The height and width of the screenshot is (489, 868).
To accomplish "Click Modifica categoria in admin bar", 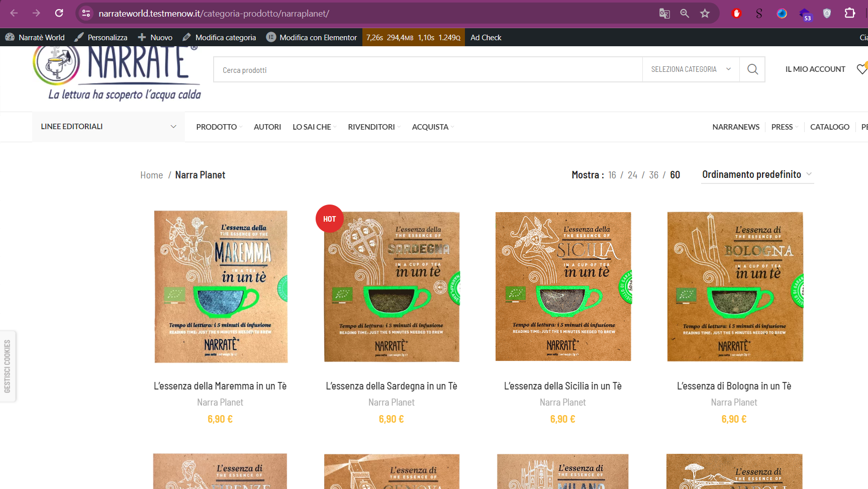I will point(219,37).
